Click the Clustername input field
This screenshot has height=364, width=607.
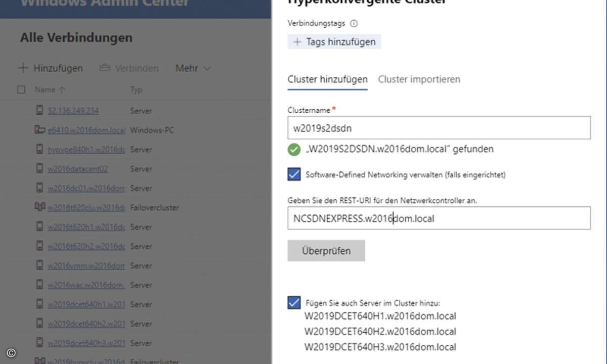[439, 128]
